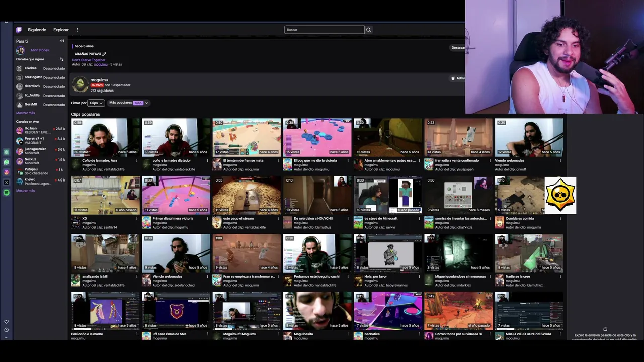This screenshot has width=644, height=362.
Task: Open the Instagram icon in the browser sidebar
Action: (6, 172)
